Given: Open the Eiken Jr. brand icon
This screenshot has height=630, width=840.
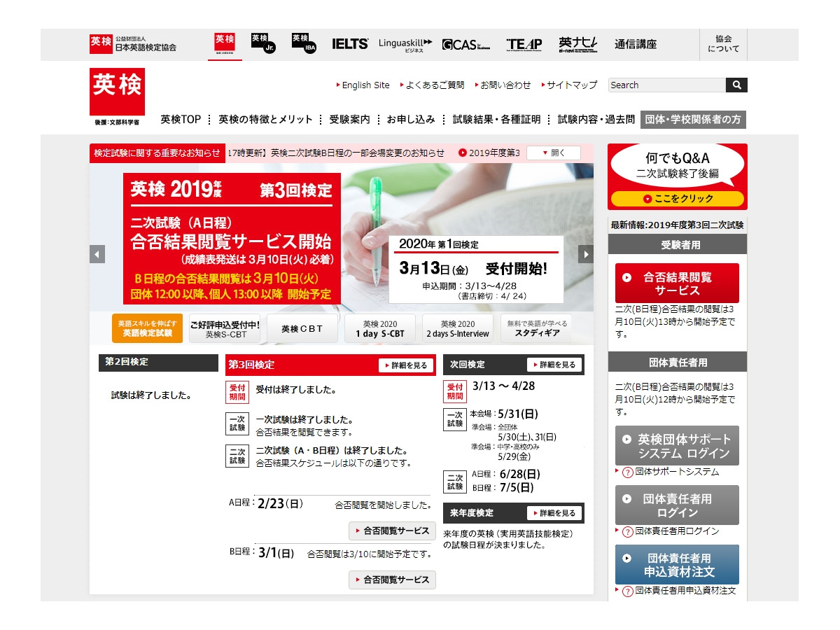Looking at the screenshot, I should (x=263, y=43).
